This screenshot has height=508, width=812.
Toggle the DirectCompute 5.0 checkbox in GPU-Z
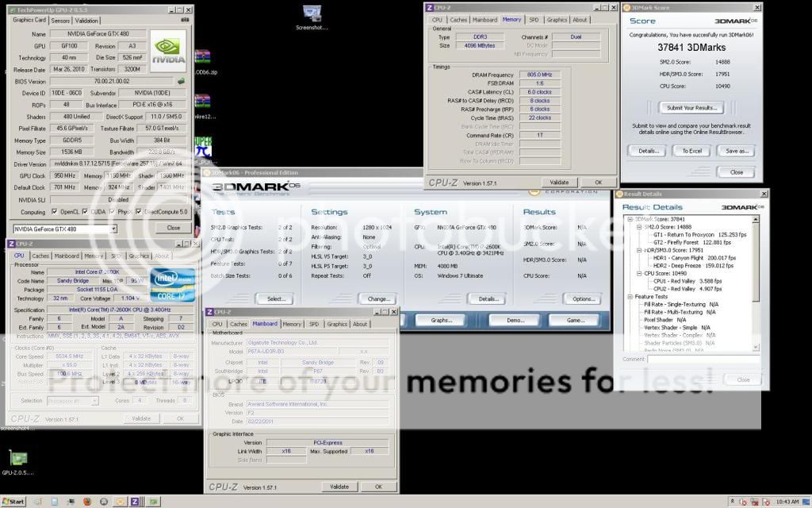(138, 211)
